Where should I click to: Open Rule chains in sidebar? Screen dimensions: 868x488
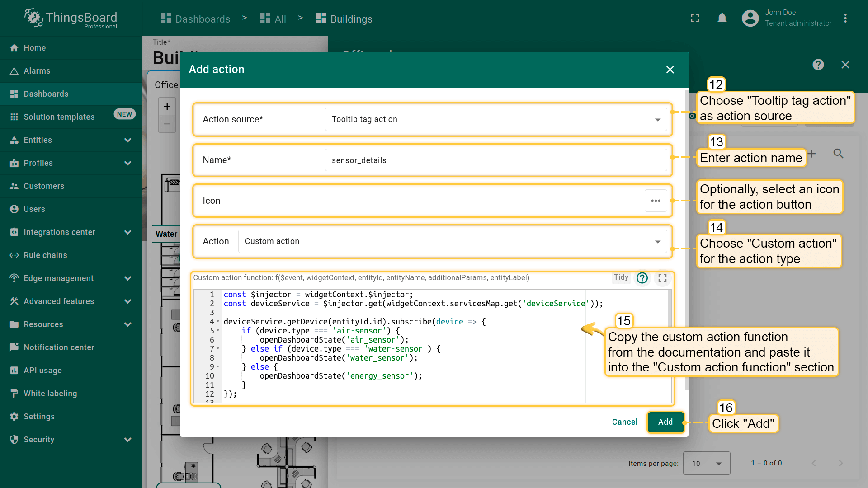(x=45, y=255)
